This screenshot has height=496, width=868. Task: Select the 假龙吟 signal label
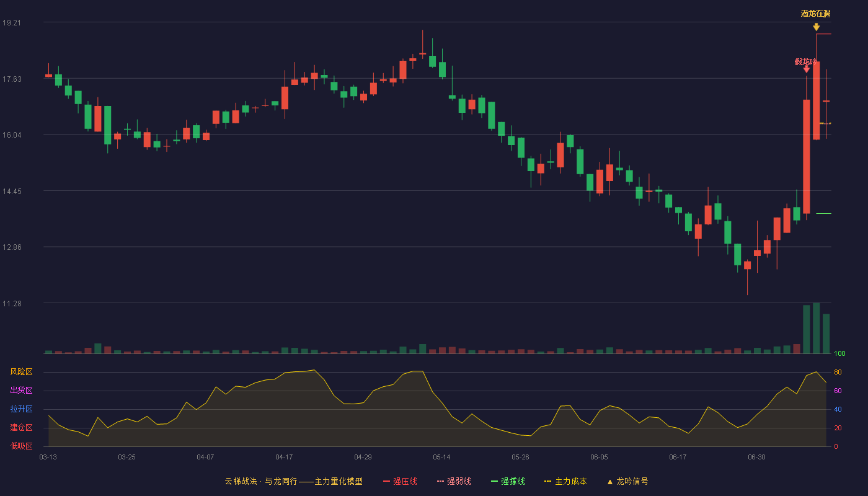click(x=806, y=61)
